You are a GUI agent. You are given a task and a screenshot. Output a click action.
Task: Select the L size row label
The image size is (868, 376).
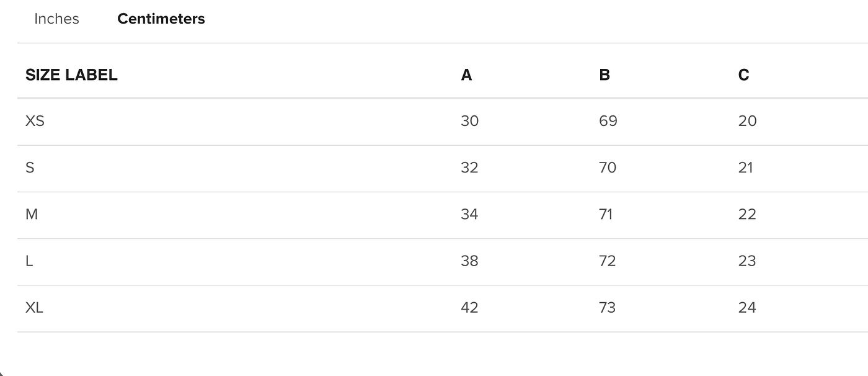click(x=29, y=261)
